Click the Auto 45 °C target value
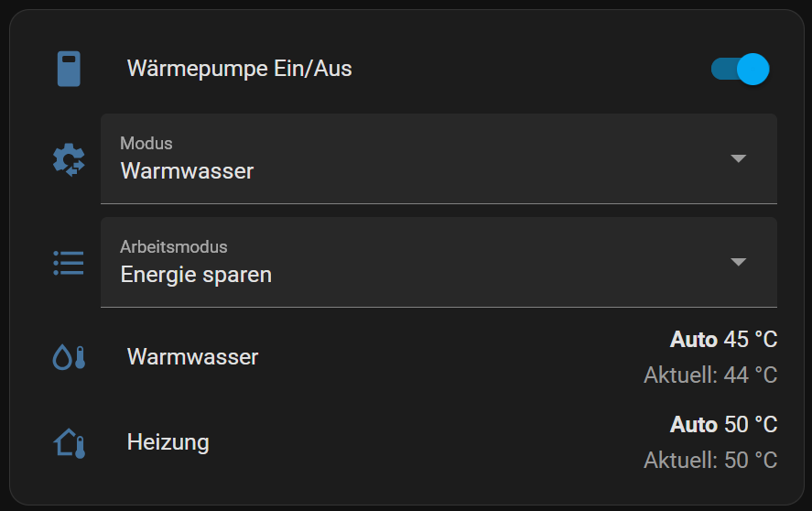Image resolution: width=812 pixels, height=511 pixels. (x=723, y=340)
